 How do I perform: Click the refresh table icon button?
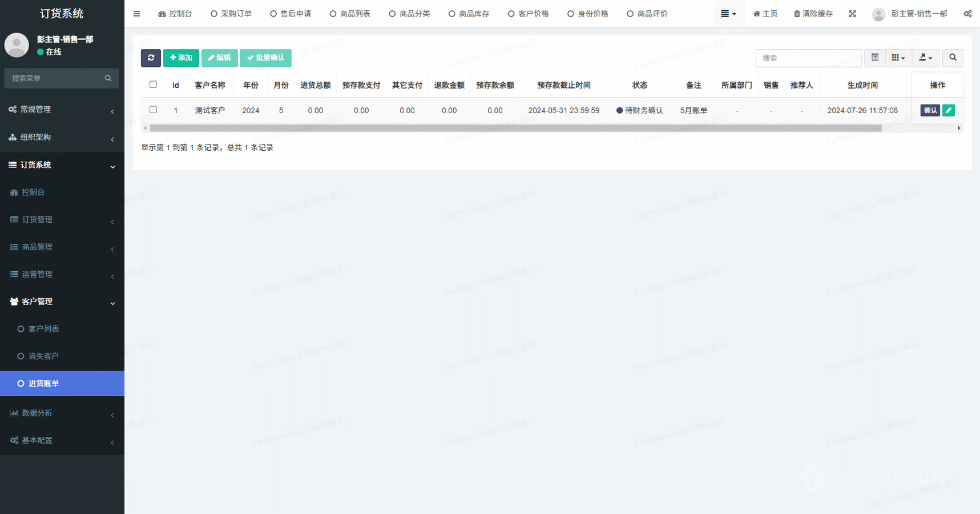151,58
